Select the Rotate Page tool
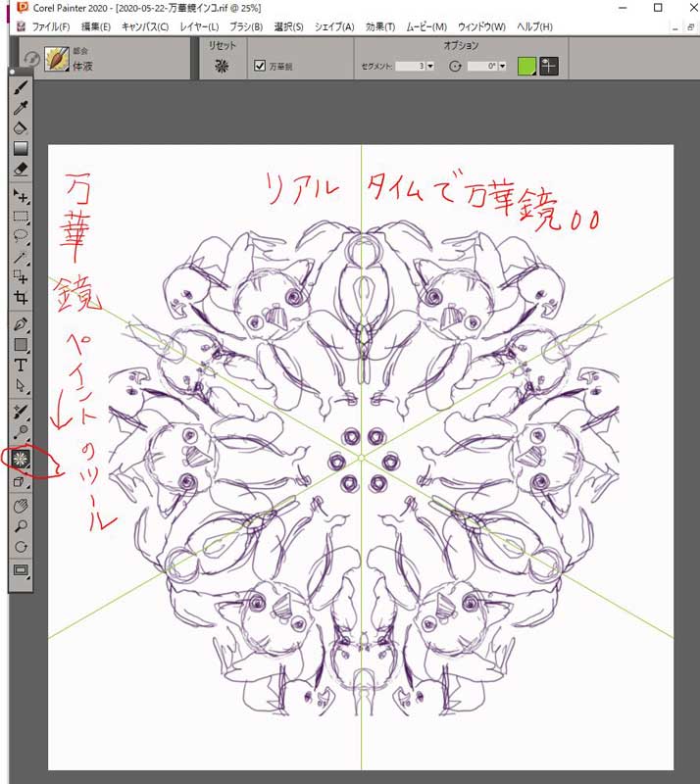This screenshot has height=784, width=700. 20,547
